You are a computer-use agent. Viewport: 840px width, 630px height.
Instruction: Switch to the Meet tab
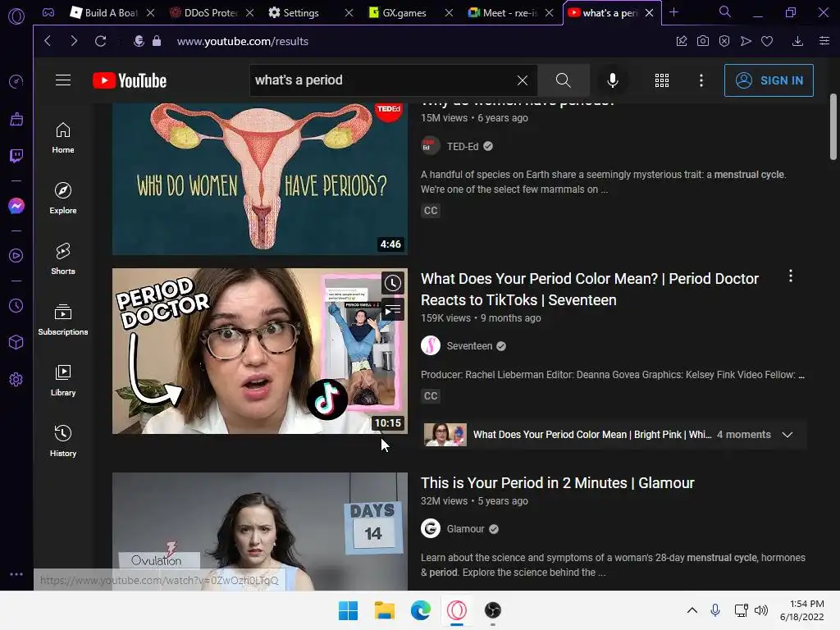click(503, 12)
